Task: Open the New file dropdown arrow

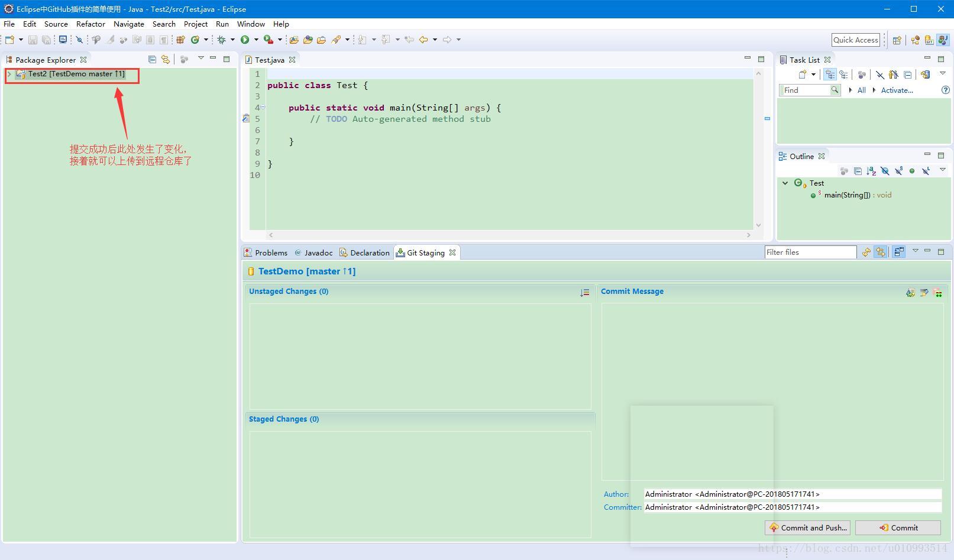Action: pos(21,40)
